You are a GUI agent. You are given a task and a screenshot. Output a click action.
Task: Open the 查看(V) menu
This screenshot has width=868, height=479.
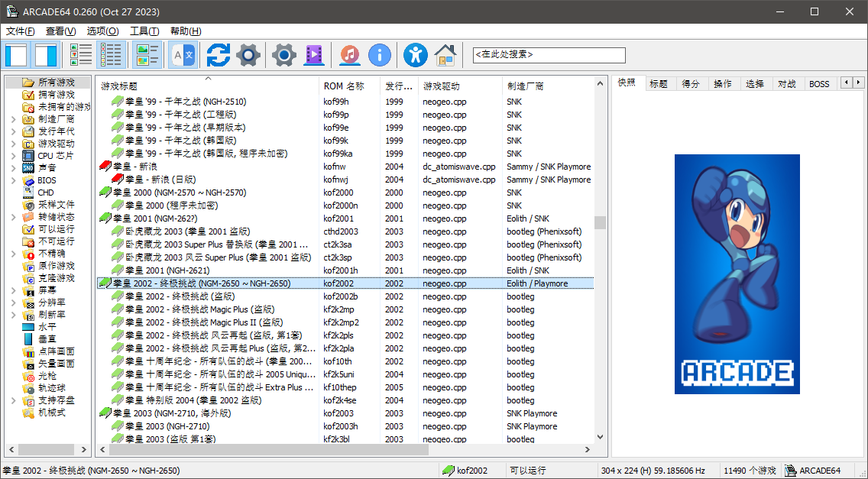pyautogui.click(x=61, y=31)
